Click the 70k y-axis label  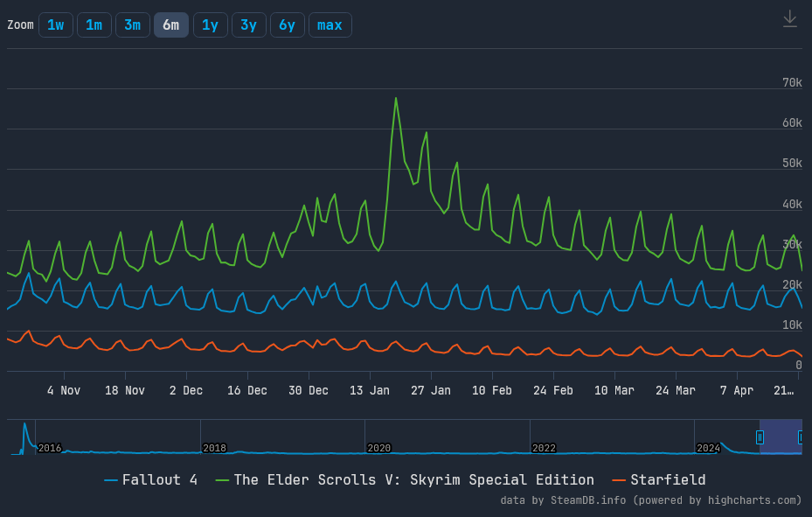(792, 83)
